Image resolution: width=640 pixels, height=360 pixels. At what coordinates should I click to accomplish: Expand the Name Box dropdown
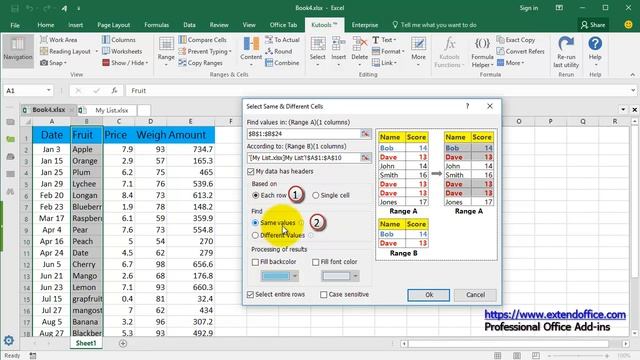[49, 90]
